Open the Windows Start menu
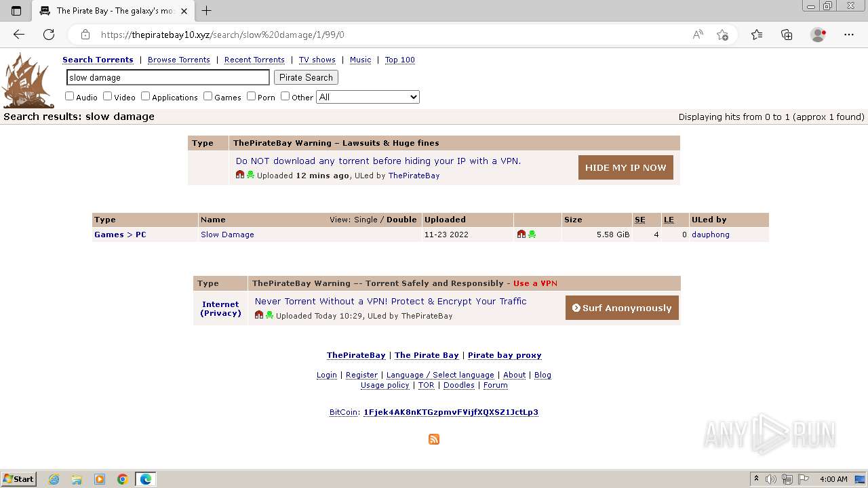This screenshot has width=868, height=488. click(19, 479)
